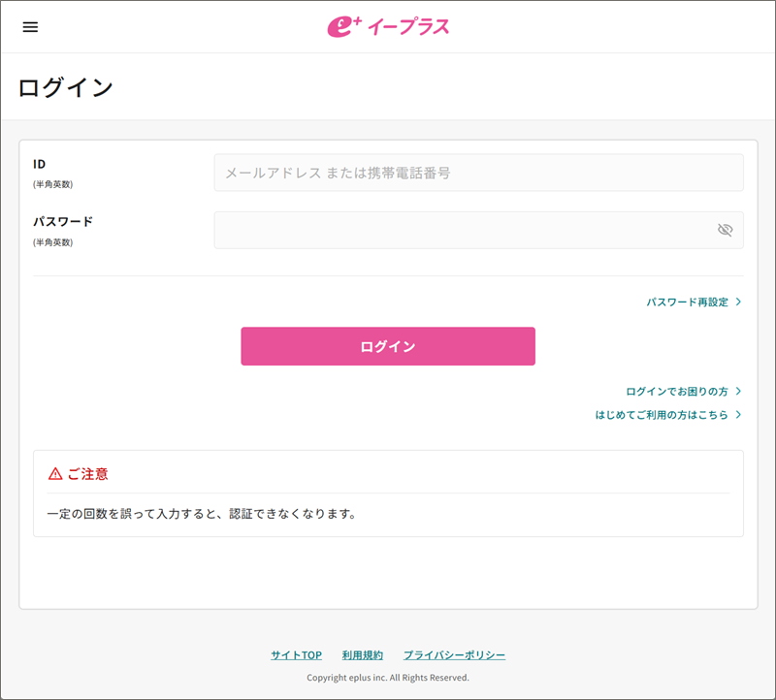776x700 pixels.
Task: Click the arrow next to ログインでお困りの方
Action: [738, 392]
